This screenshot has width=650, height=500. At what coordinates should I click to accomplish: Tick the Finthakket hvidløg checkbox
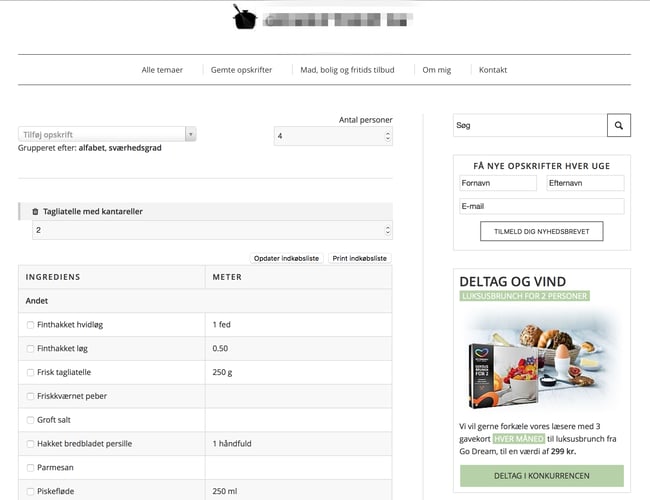pos(30,325)
